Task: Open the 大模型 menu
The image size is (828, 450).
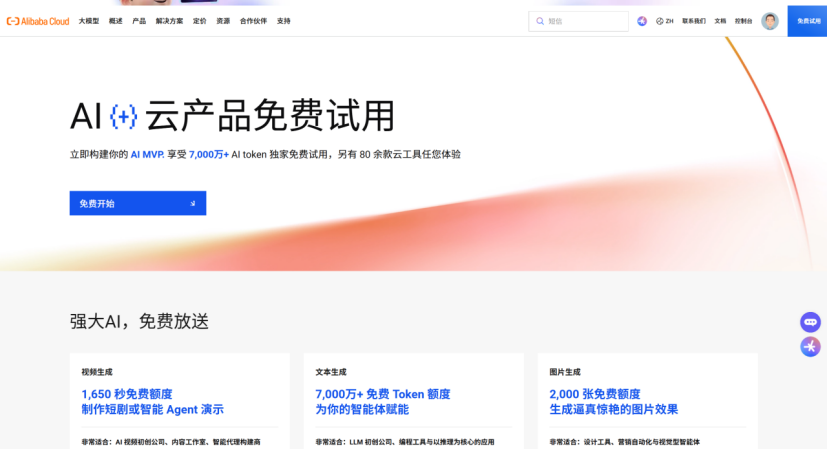Action: [89, 21]
